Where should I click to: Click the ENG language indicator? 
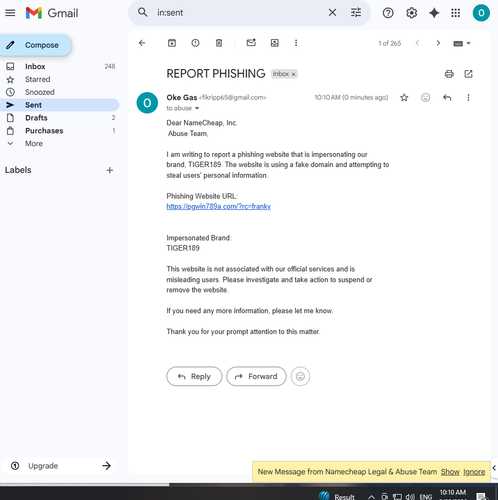(425, 497)
